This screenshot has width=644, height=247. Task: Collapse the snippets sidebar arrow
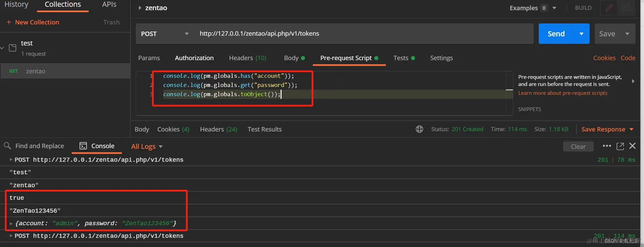pos(633,81)
